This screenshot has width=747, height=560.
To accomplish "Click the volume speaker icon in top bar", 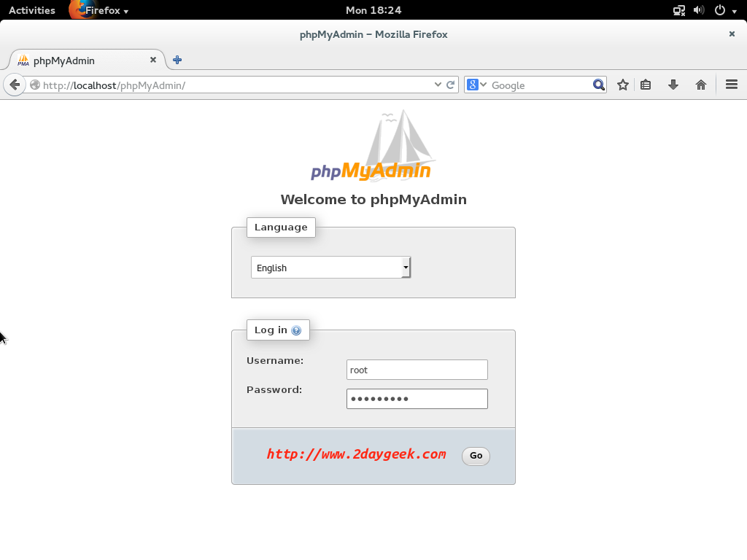I will (699, 10).
